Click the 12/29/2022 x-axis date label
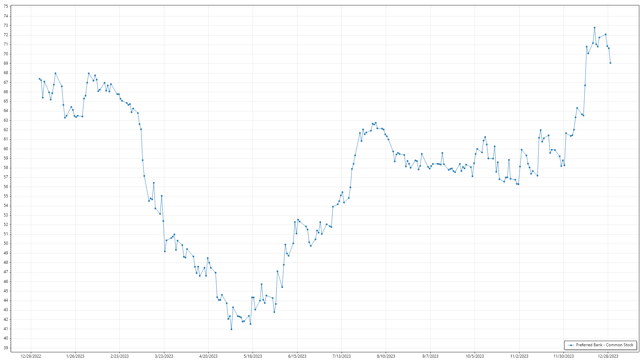644x362 pixels. click(31, 356)
